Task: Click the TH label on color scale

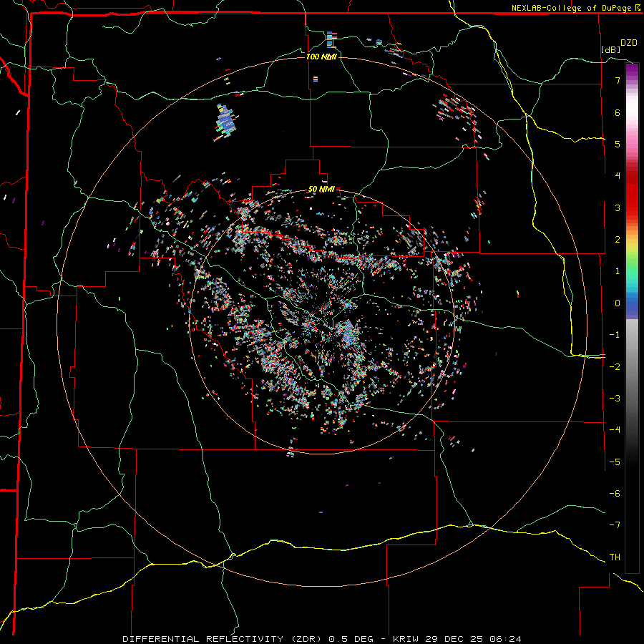Action: click(x=615, y=557)
